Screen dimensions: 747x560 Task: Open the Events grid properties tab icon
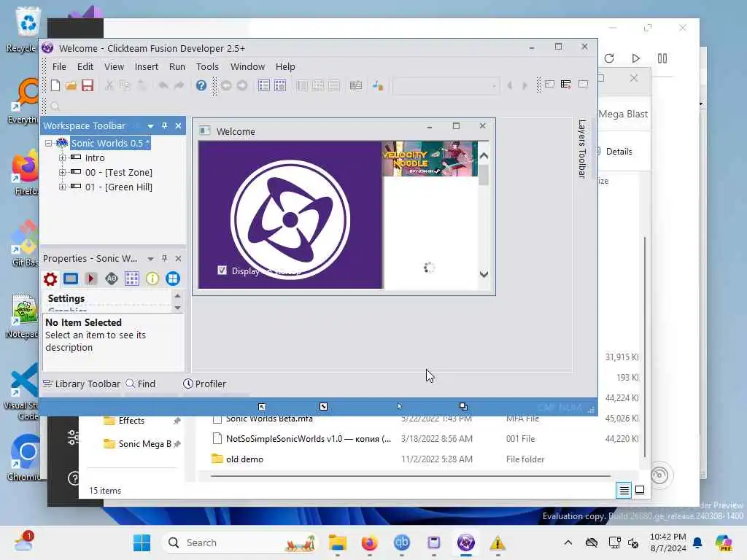click(132, 279)
